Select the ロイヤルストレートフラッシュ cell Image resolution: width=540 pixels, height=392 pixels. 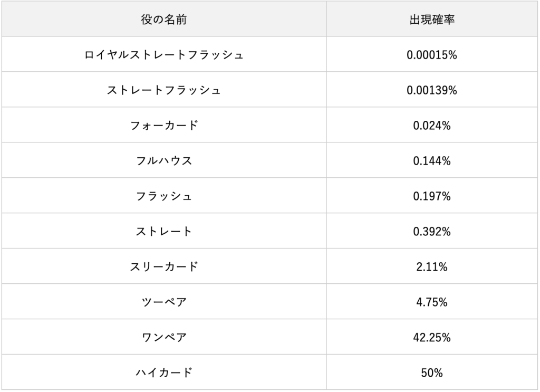164,55
